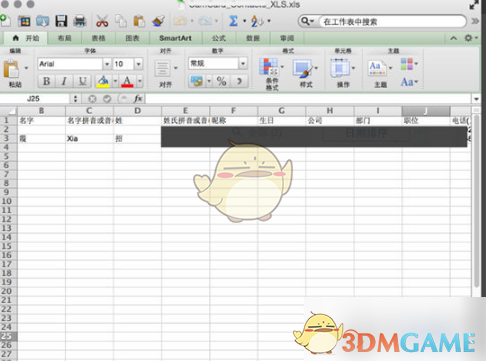
Task: Open the 公式 formulas tab
Action: point(219,38)
